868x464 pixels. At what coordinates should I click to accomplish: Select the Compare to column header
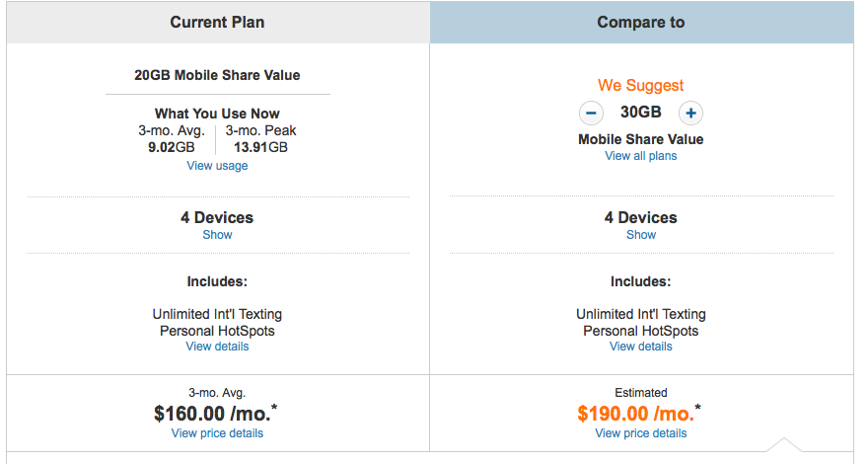click(x=641, y=22)
